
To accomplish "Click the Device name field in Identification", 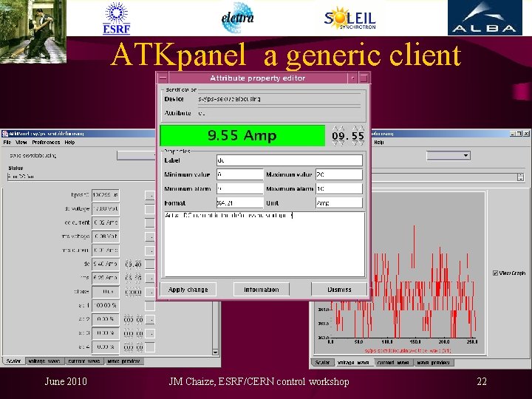I will [x=279, y=99].
